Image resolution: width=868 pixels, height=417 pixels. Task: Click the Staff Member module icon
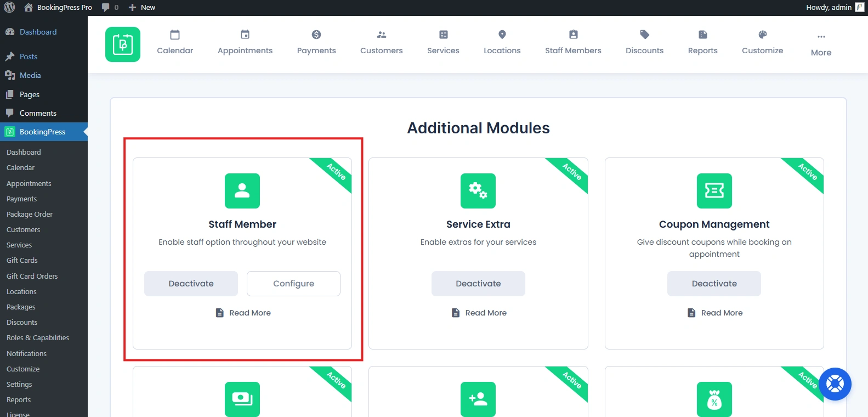pyautogui.click(x=242, y=191)
